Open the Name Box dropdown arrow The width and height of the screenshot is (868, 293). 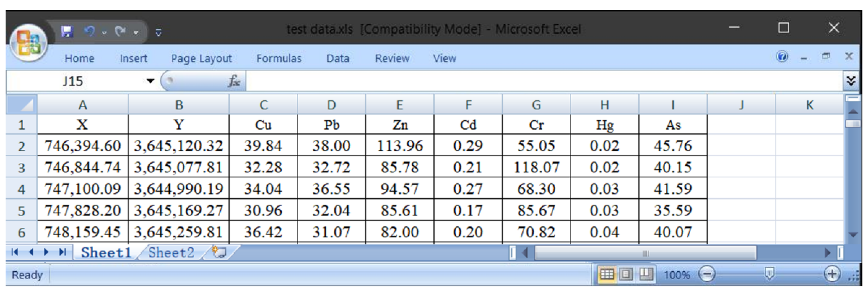click(150, 81)
